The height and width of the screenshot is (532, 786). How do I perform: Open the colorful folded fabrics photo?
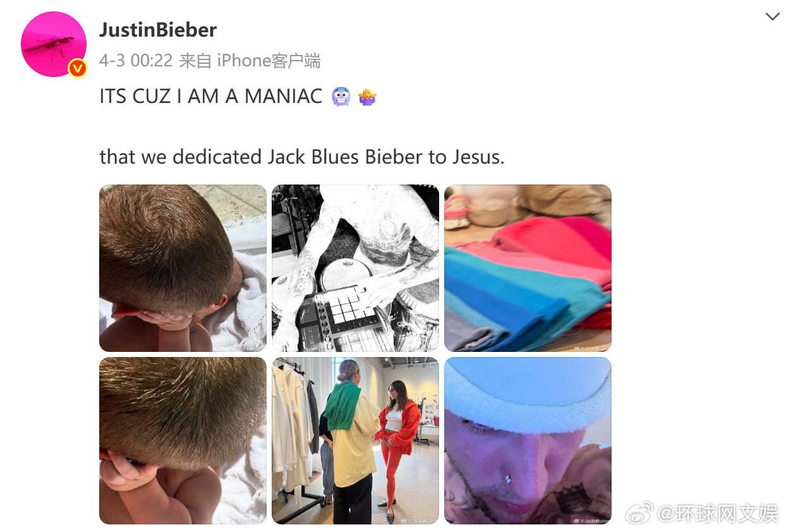click(x=528, y=268)
